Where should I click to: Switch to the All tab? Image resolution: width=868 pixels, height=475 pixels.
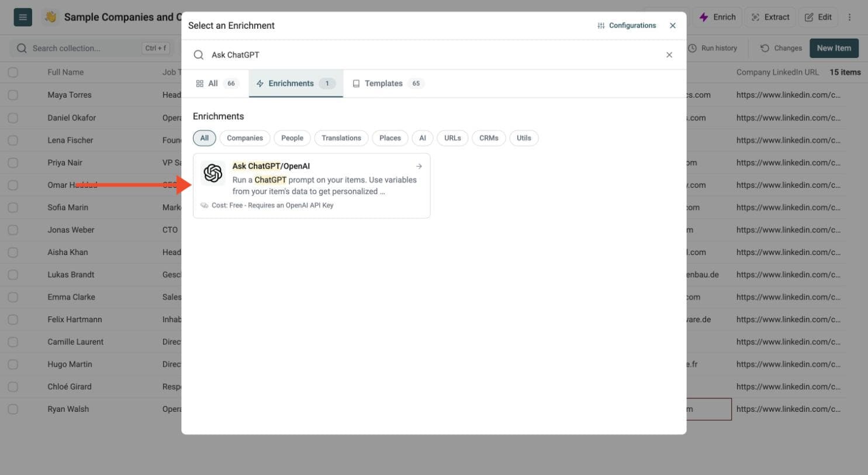click(x=217, y=84)
